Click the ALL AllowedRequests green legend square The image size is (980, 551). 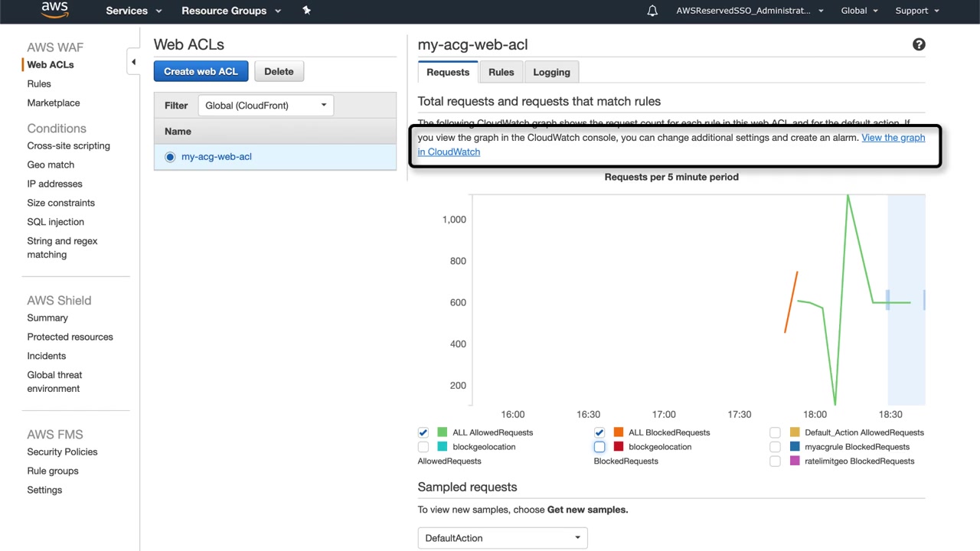point(442,432)
